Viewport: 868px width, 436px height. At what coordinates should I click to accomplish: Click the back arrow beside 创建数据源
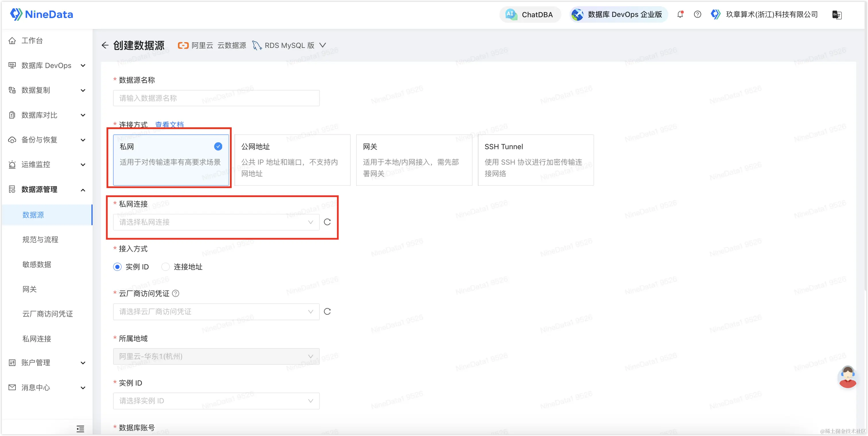(x=105, y=45)
